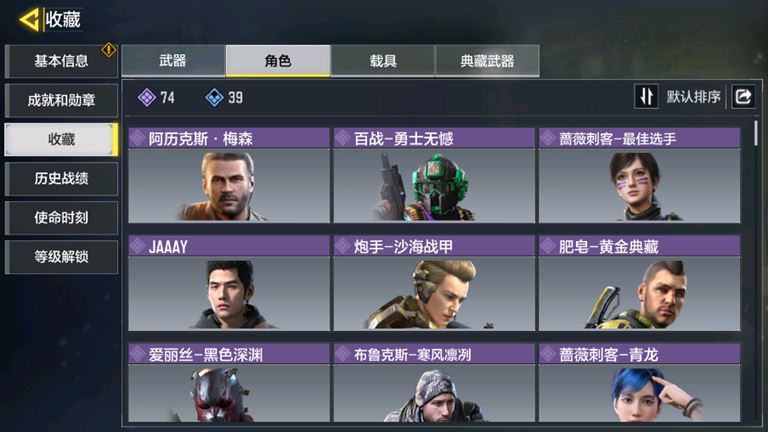Toggle the sort order arrows icon
The height and width of the screenshot is (432, 768).
click(646, 96)
